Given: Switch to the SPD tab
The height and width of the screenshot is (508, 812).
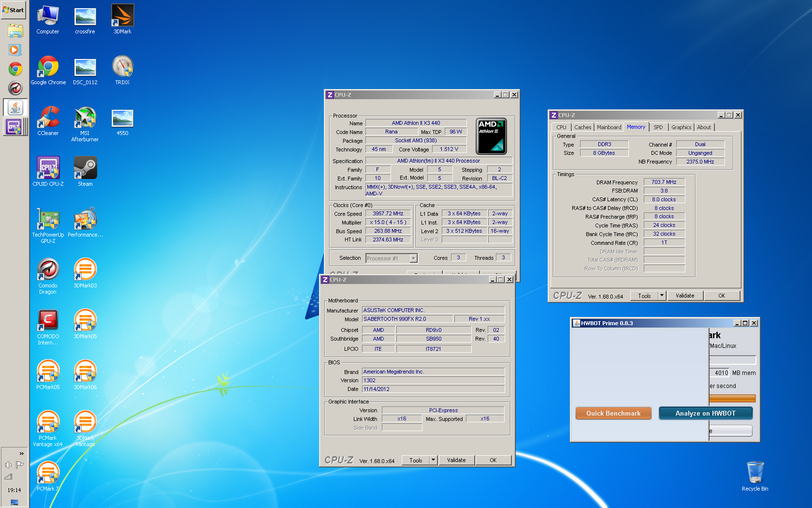Looking at the screenshot, I should [x=658, y=127].
